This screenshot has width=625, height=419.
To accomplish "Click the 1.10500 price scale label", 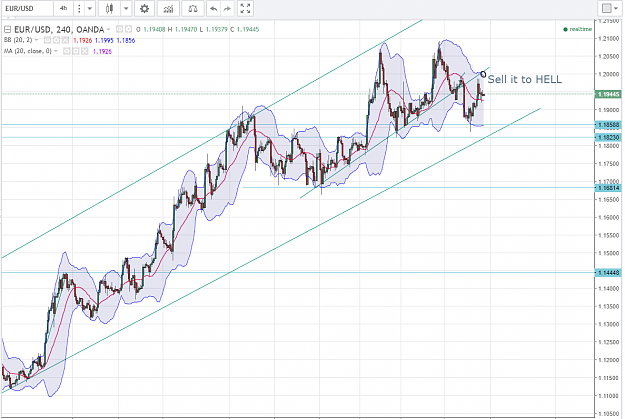I will 609,414.
